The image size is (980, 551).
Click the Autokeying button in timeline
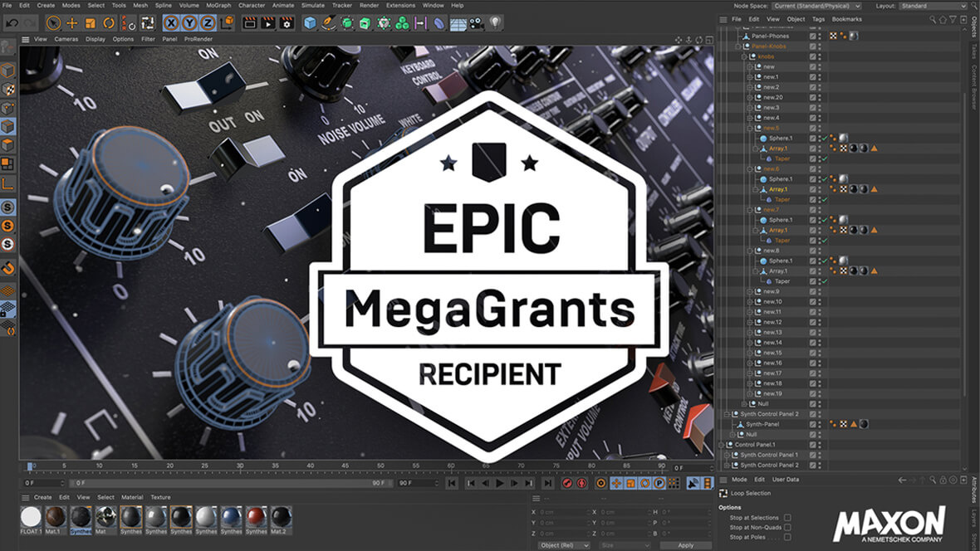582,483
